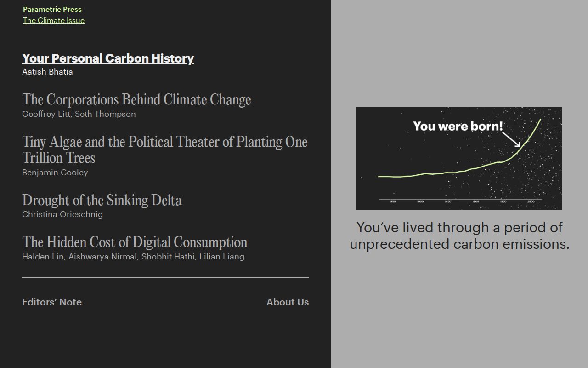Click the Parametric Press header link
Viewport: 588px width, 368px height.
pyautogui.click(x=52, y=9)
